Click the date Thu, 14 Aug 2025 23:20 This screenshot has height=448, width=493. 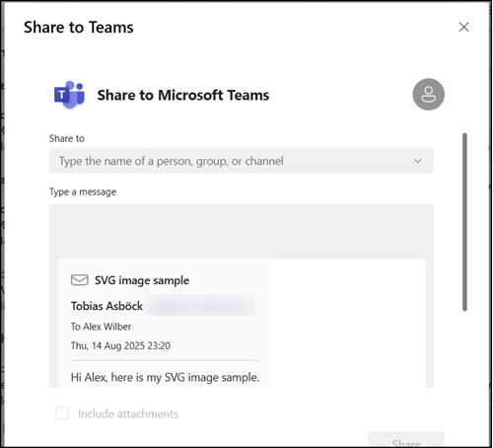point(120,345)
